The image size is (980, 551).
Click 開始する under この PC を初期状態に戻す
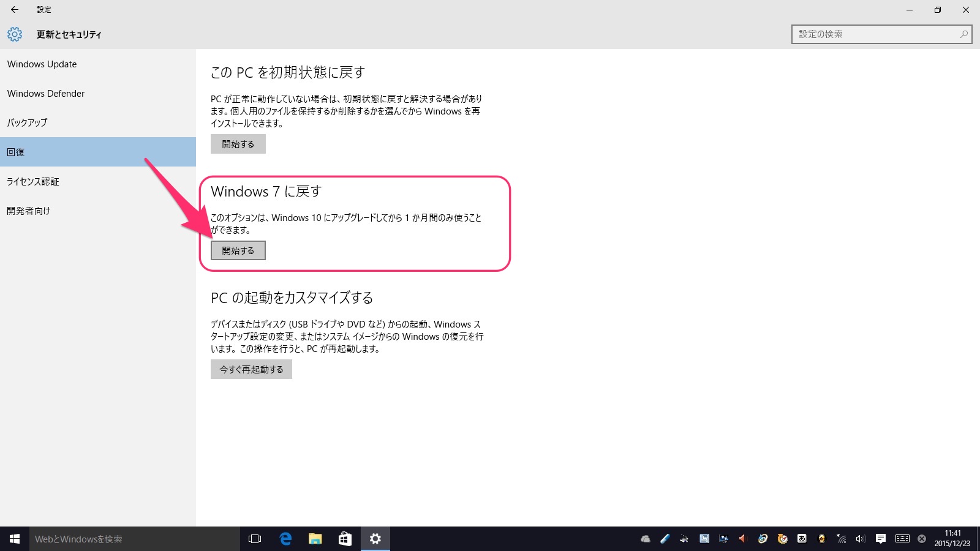pos(238,144)
